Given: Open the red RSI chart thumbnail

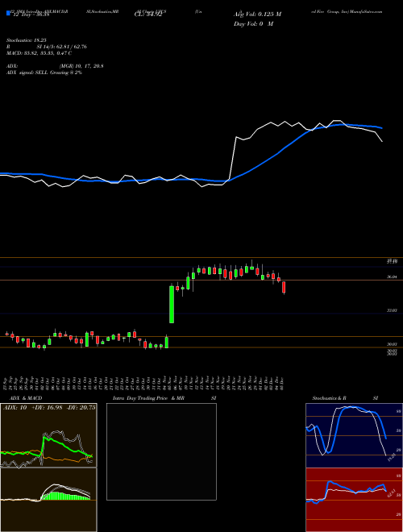Looking at the screenshot, I should 354,500.
